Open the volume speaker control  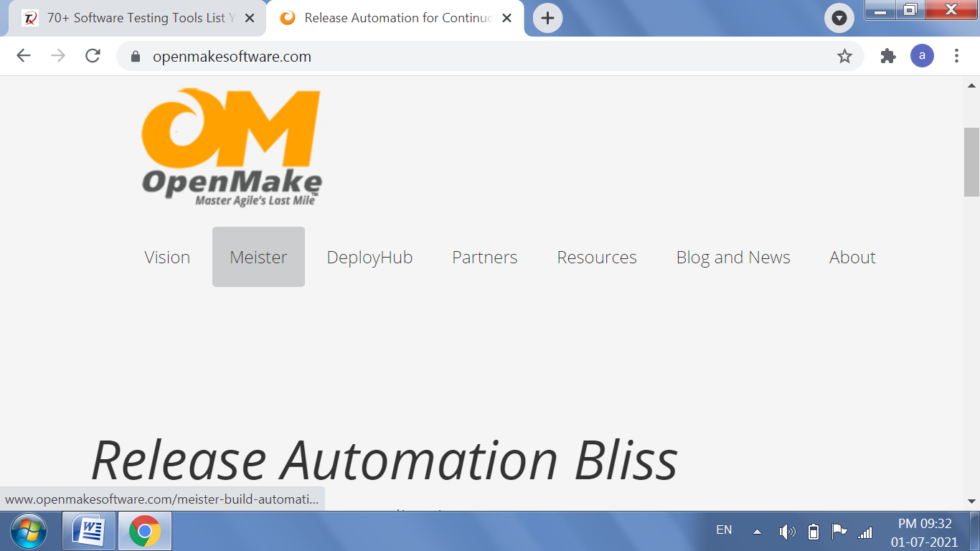(x=787, y=532)
